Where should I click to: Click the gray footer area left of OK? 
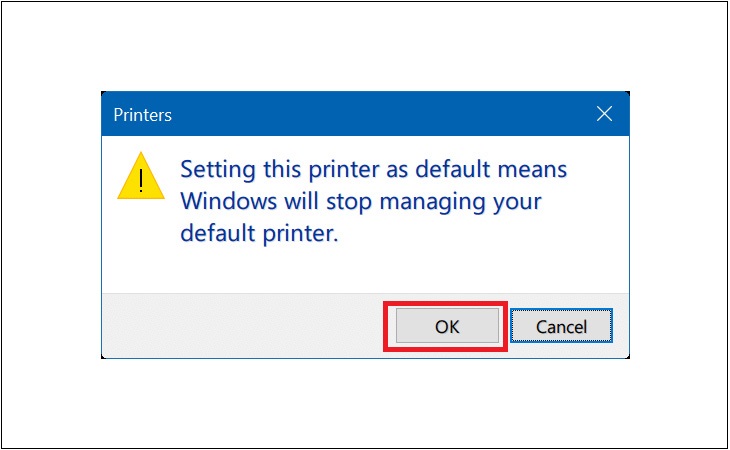(242, 326)
